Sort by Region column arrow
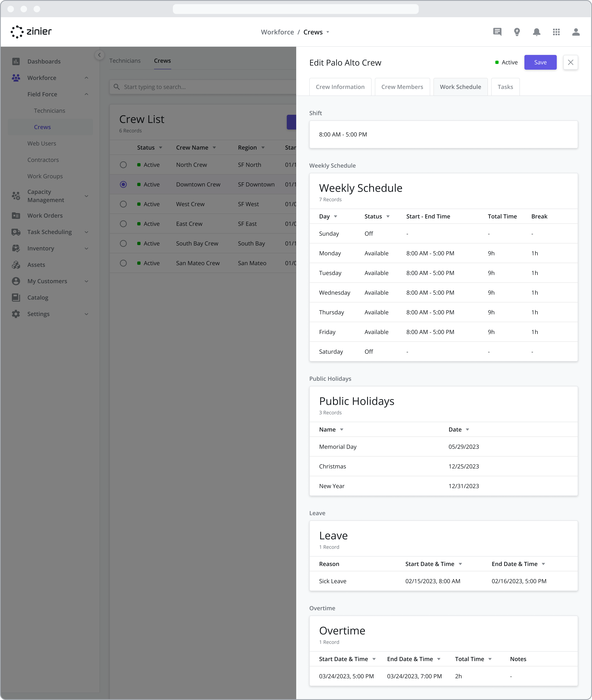 [263, 148]
